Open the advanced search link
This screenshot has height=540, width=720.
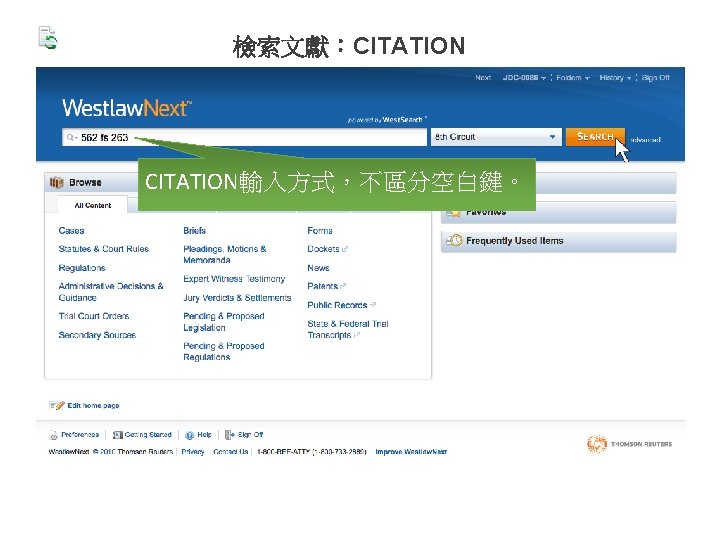[x=645, y=140]
